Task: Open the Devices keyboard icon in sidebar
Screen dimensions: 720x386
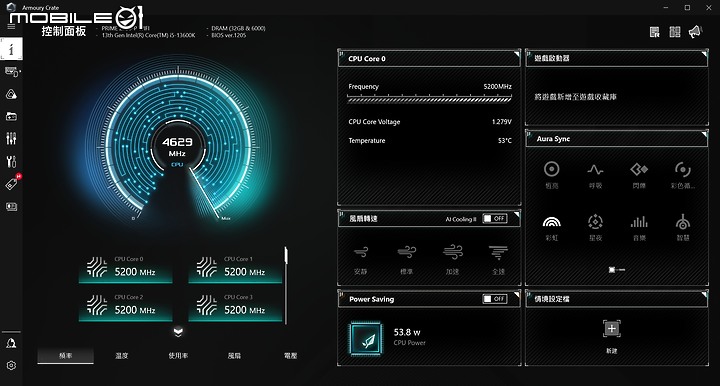Action: (x=12, y=72)
